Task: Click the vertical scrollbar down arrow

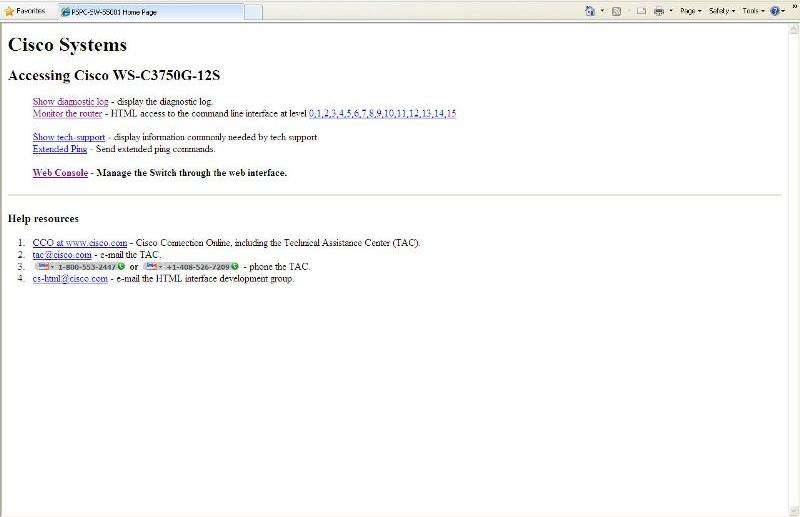Action: 794,510
